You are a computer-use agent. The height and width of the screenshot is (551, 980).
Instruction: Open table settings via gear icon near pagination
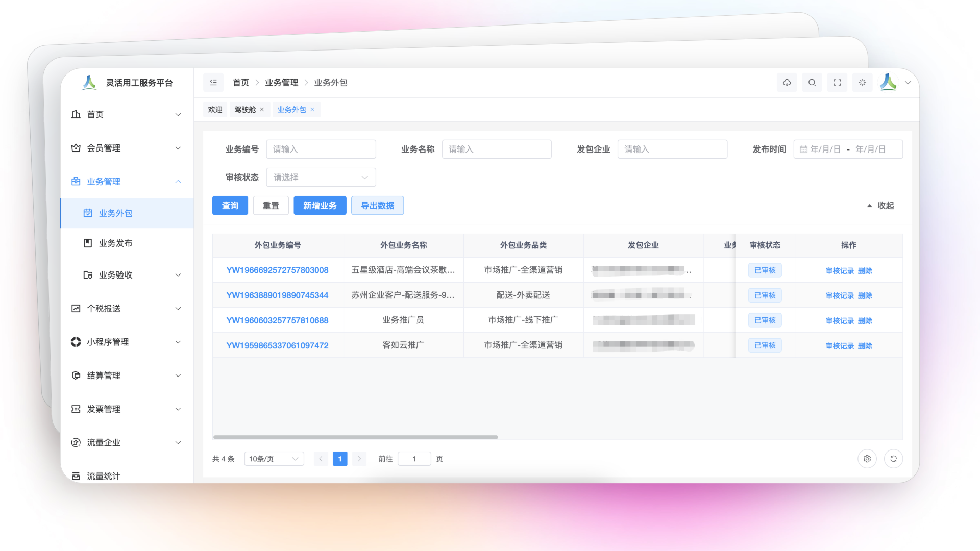coord(867,459)
